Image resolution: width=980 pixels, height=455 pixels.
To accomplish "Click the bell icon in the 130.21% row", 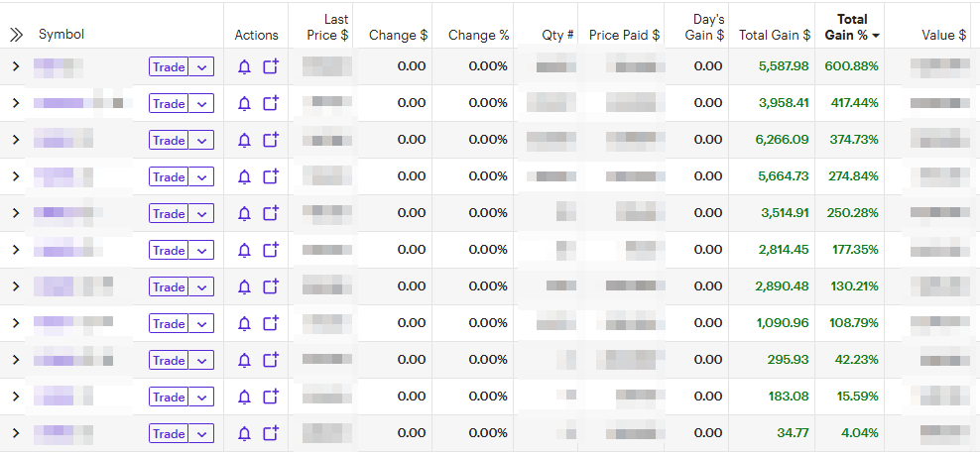I will tap(245, 287).
